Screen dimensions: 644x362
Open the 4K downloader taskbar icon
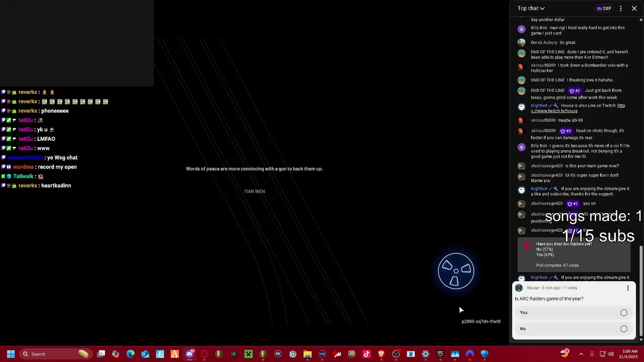coord(278,354)
